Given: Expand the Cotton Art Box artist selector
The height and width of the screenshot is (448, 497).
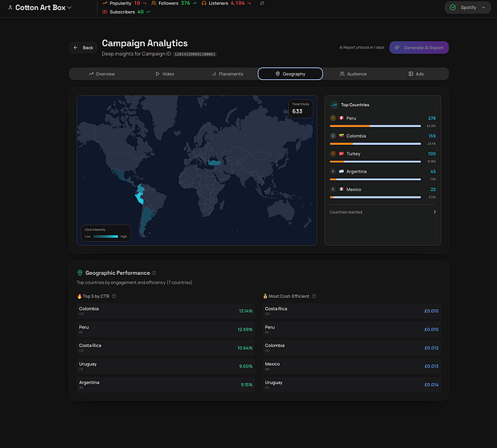Looking at the screenshot, I should (x=40, y=7).
